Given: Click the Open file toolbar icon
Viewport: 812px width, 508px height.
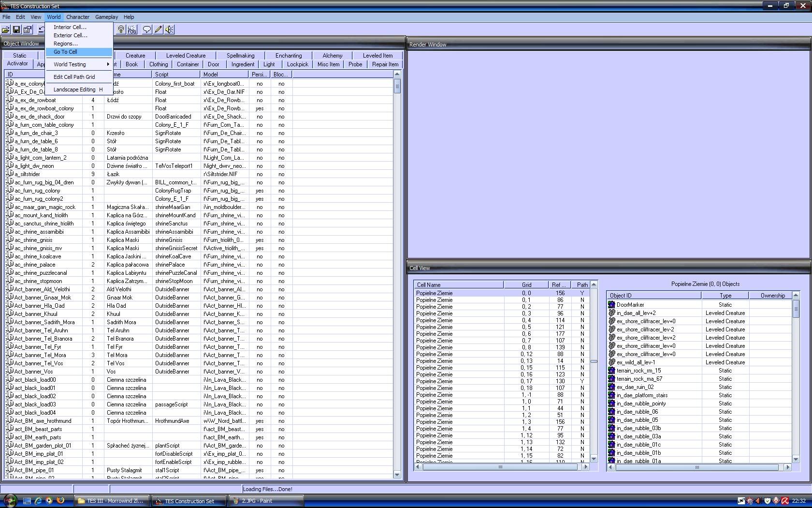Looking at the screenshot, I should tap(6, 30).
